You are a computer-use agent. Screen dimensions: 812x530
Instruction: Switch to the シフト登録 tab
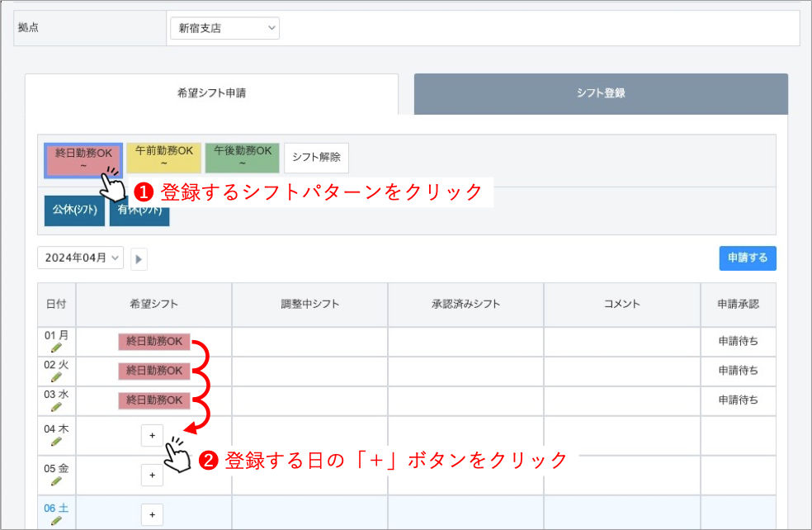[601, 93]
